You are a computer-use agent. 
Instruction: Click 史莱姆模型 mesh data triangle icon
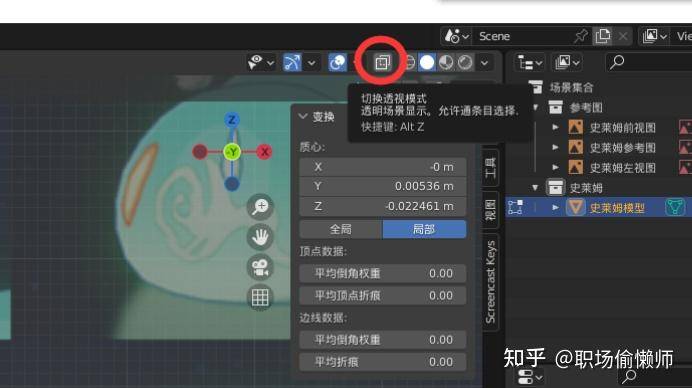(x=675, y=207)
